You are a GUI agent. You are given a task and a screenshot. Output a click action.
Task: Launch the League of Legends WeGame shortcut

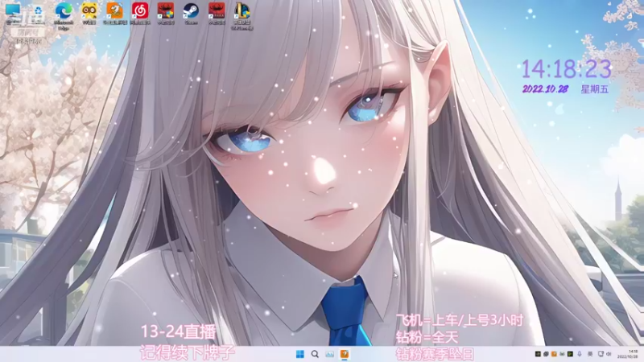pos(242,15)
